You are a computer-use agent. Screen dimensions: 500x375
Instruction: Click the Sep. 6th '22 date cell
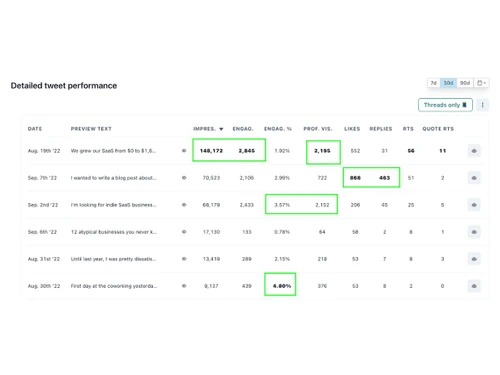[x=42, y=232]
